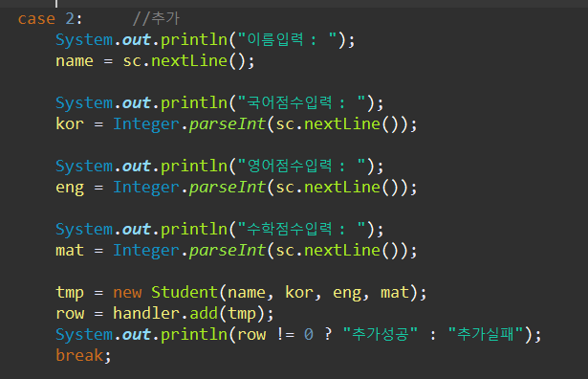This screenshot has width=588, height=379.
Task: Click 'handler' in the row assignment
Action: point(146,313)
